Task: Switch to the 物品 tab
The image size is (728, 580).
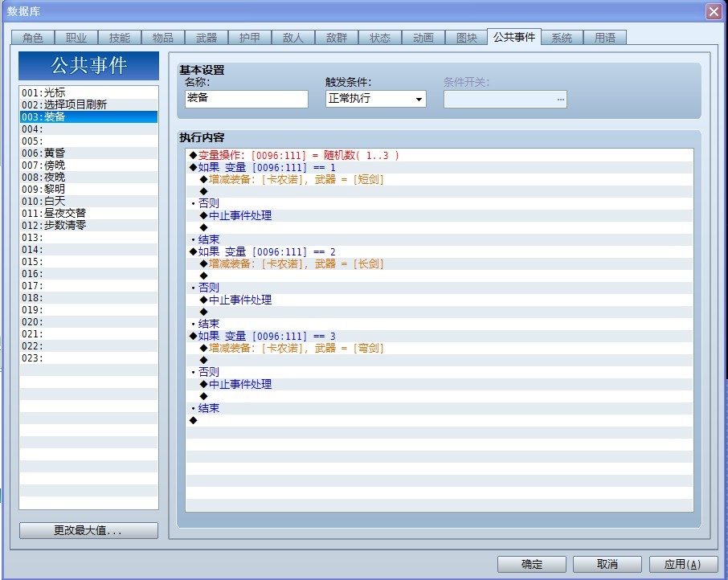Action: [163, 38]
